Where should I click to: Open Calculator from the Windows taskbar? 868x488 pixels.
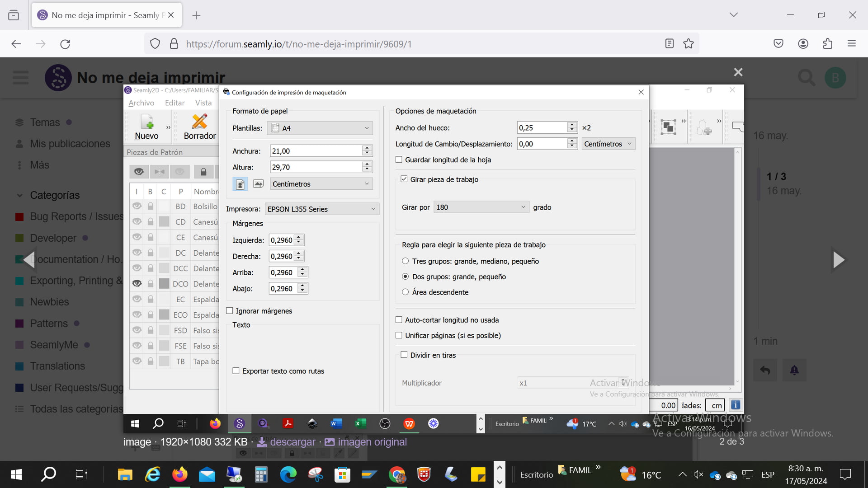pos(261,474)
